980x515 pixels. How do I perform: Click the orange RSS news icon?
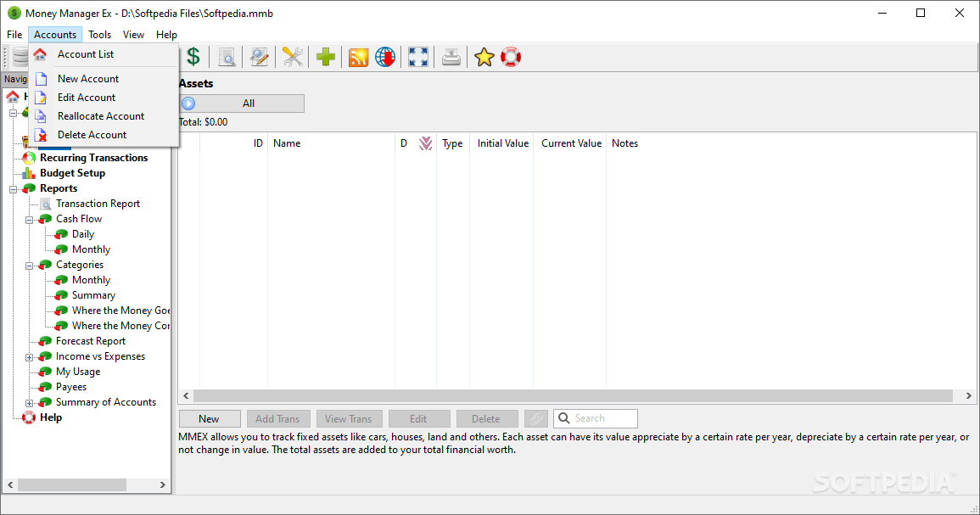[359, 57]
